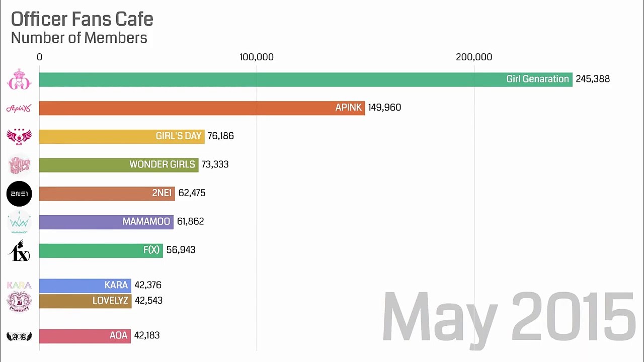The width and height of the screenshot is (644, 362).
Task: Click the purple MAMAMOO bar
Action: [x=80, y=222]
